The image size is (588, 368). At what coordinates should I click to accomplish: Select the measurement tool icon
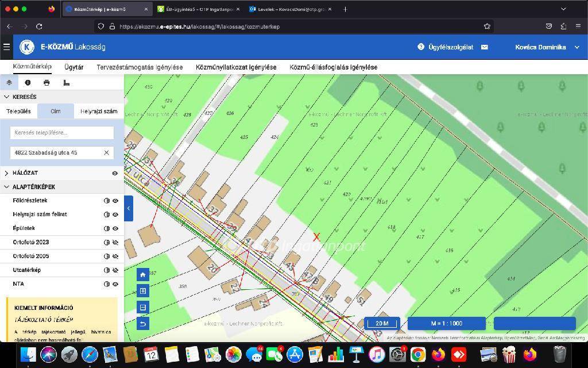click(67, 83)
